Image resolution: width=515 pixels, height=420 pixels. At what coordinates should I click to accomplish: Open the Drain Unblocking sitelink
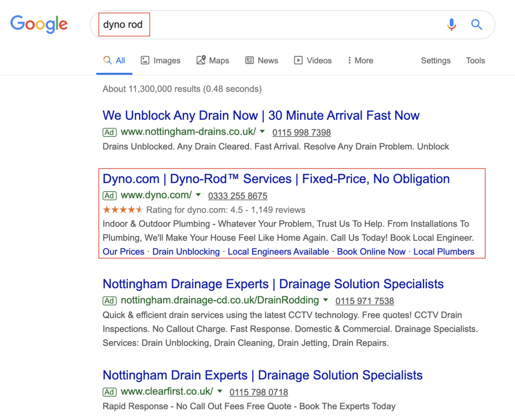tap(186, 252)
